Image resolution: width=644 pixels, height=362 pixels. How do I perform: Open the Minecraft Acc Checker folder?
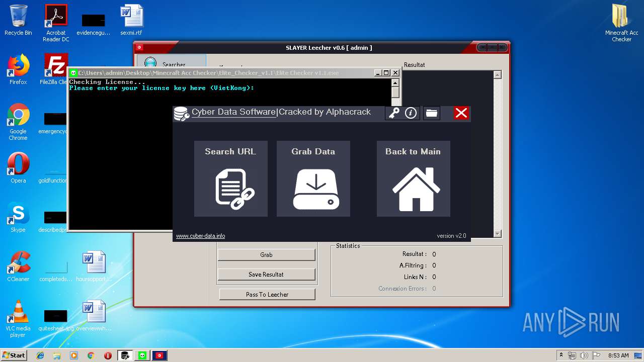click(x=621, y=23)
